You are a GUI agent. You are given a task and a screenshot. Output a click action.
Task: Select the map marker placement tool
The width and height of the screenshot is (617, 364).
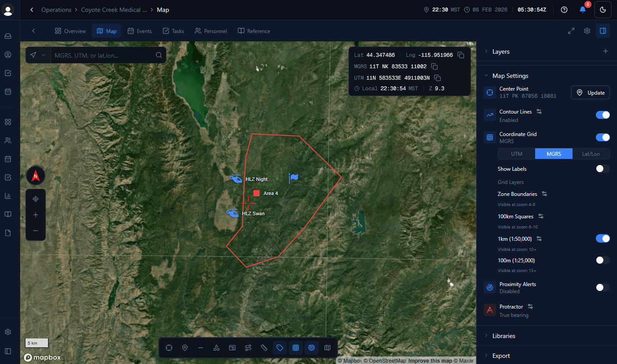tap(184, 348)
